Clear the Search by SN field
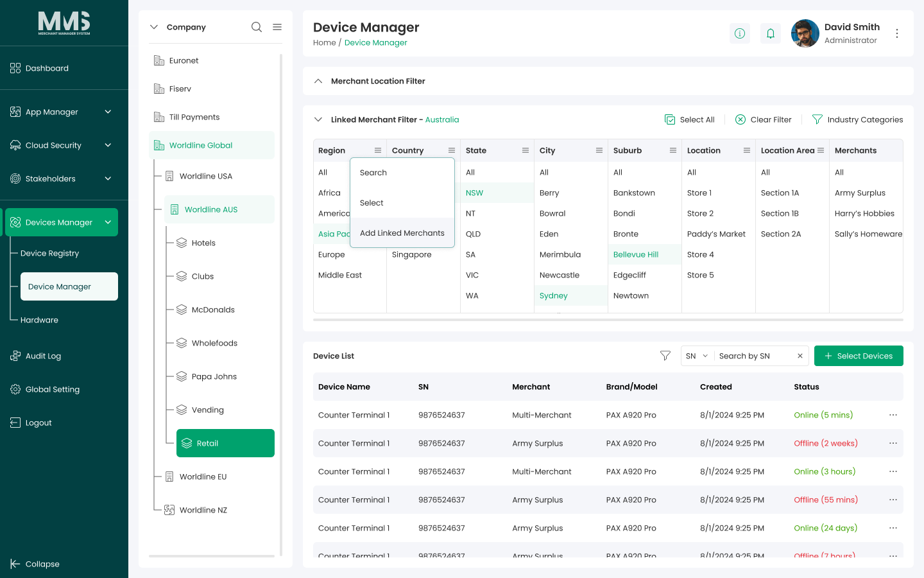 800,356
